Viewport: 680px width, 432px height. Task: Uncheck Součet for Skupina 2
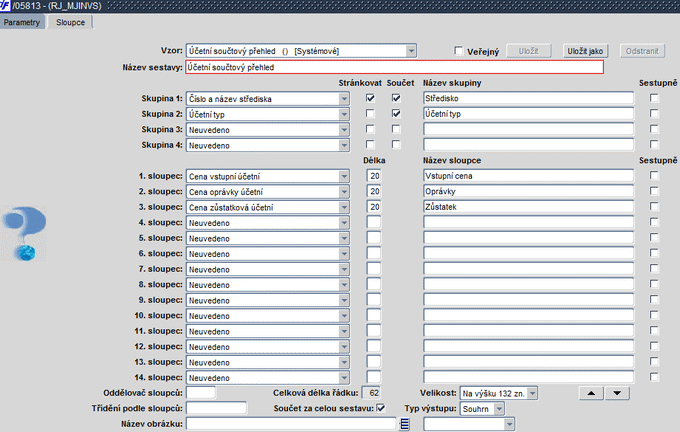(x=396, y=114)
